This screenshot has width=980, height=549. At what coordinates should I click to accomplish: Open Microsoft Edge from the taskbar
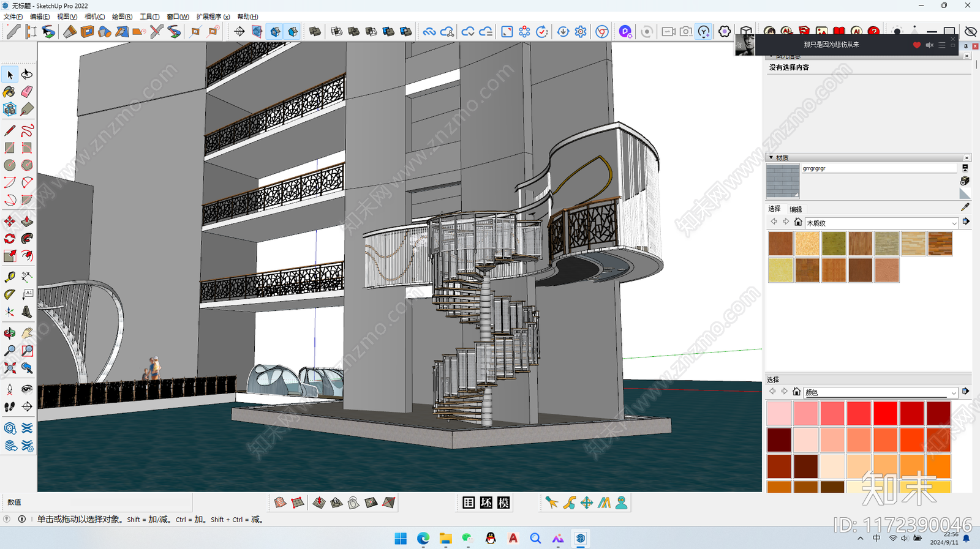423,539
